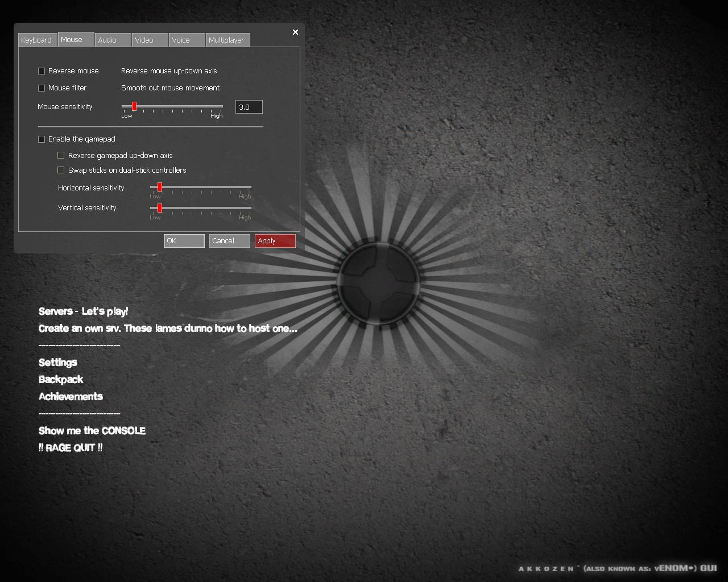Switch to the Keyboard tab

[x=36, y=40]
